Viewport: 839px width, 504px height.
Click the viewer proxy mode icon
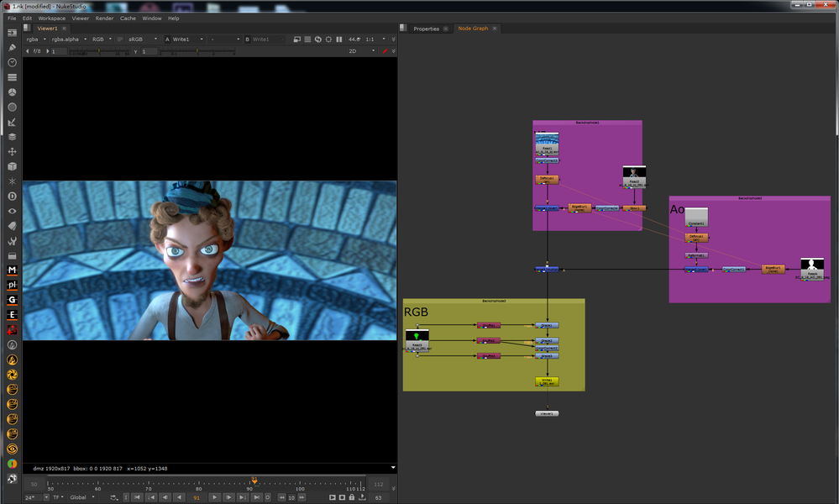click(x=297, y=39)
